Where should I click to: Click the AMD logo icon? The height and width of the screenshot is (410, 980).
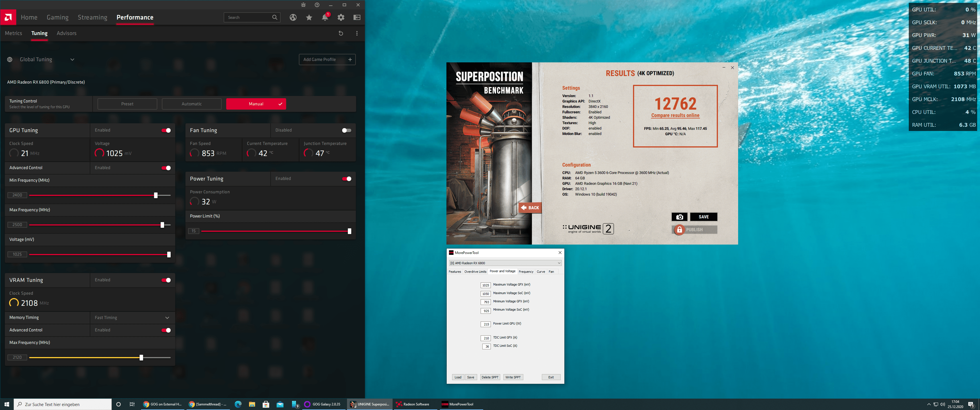[8, 17]
